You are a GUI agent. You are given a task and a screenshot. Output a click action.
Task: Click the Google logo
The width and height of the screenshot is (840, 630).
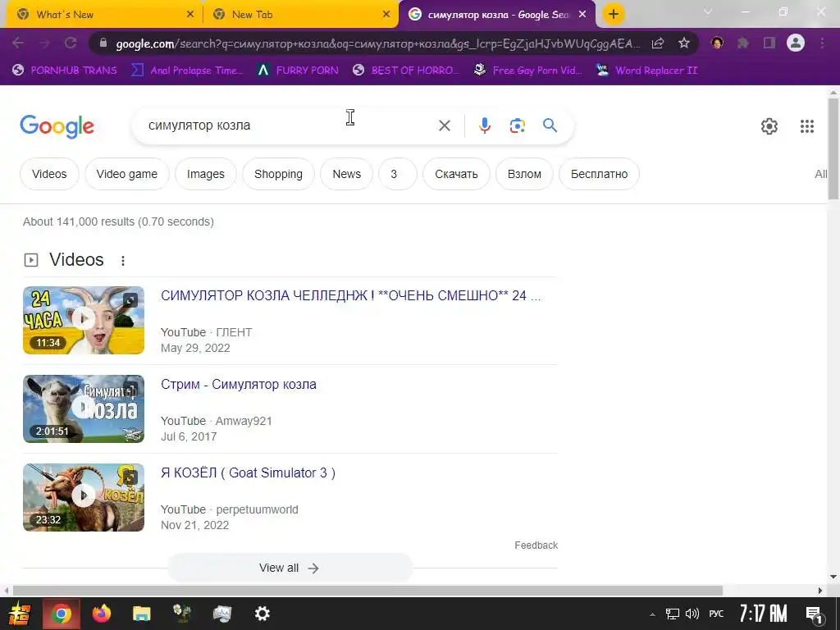point(57,126)
